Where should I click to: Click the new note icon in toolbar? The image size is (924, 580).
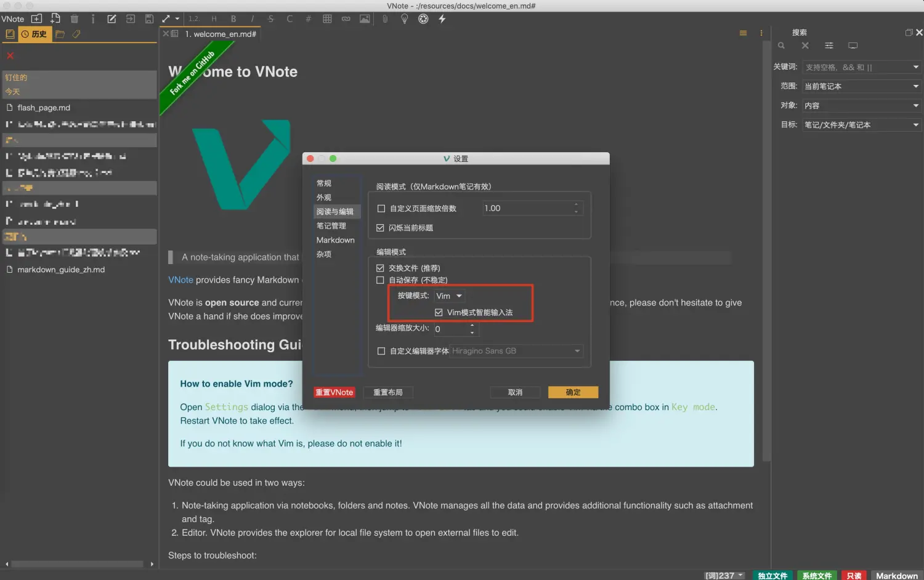(37, 18)
